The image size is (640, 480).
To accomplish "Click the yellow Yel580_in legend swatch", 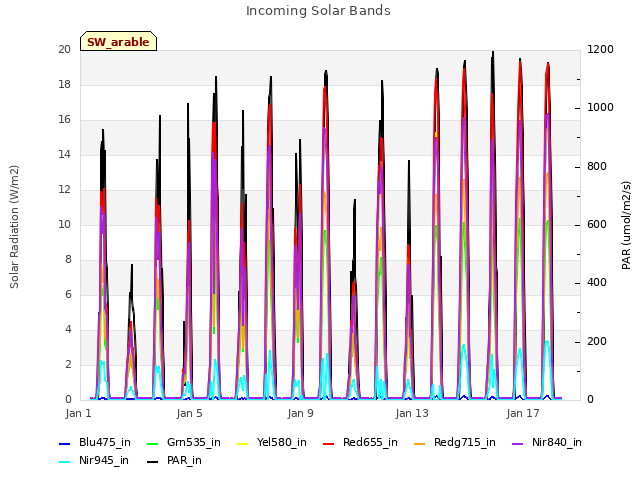I will (x=242, y=444).
